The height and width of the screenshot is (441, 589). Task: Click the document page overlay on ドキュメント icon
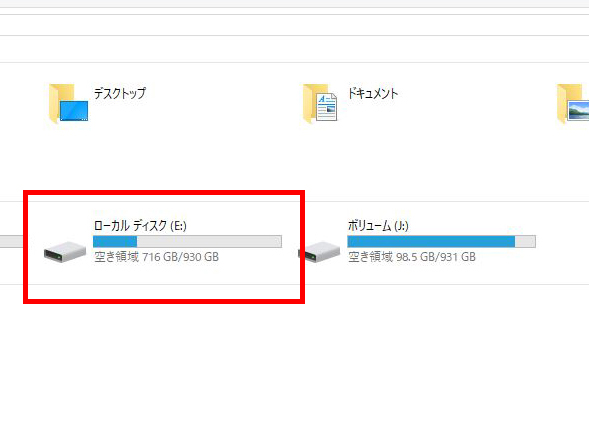(x=326, y=107)
